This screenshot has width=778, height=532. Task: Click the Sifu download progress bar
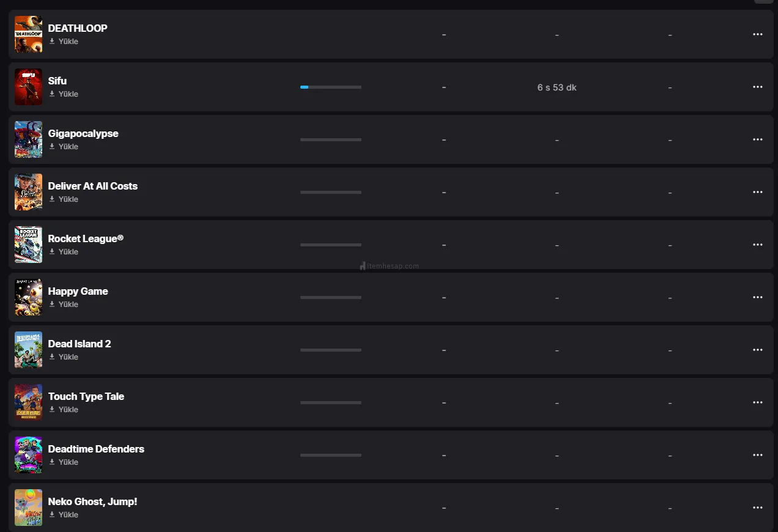pos(330,87)
